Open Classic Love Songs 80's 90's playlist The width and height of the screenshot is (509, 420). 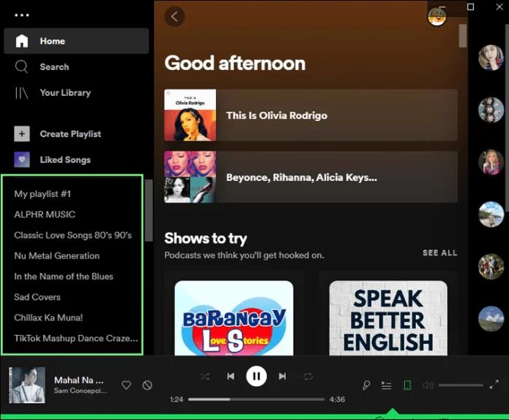point(73,235)
